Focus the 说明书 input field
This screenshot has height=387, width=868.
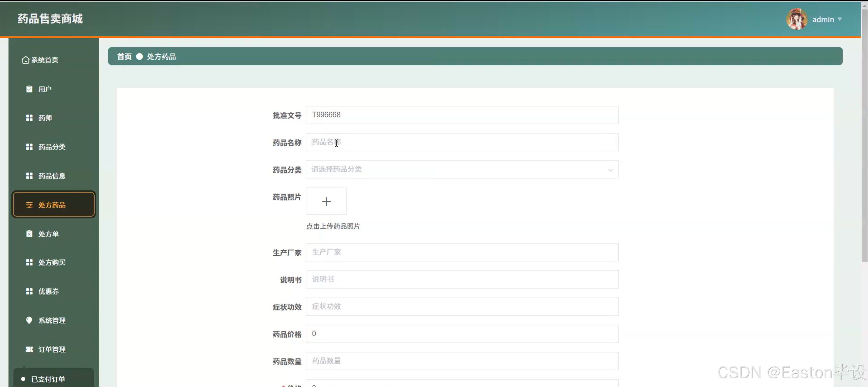[462, 280]
